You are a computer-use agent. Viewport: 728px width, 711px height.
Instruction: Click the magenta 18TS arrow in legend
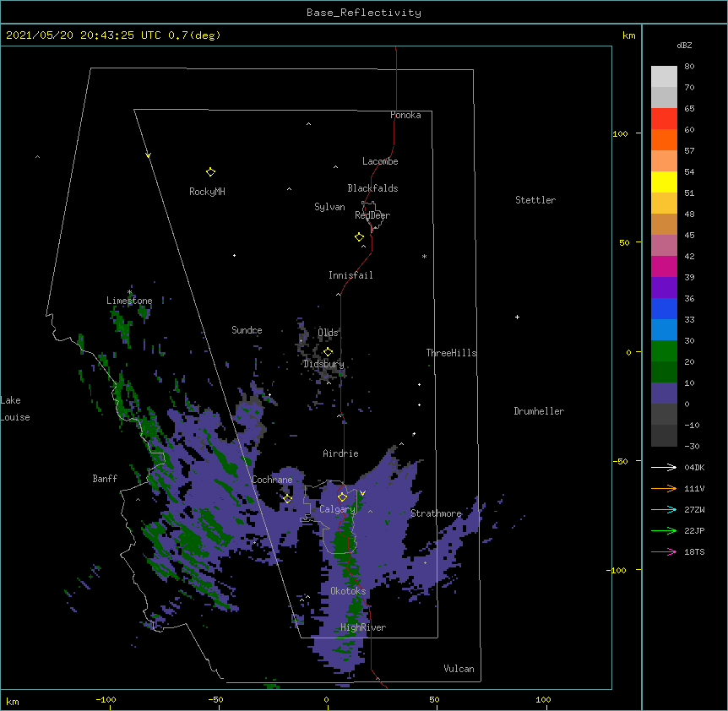664,551
